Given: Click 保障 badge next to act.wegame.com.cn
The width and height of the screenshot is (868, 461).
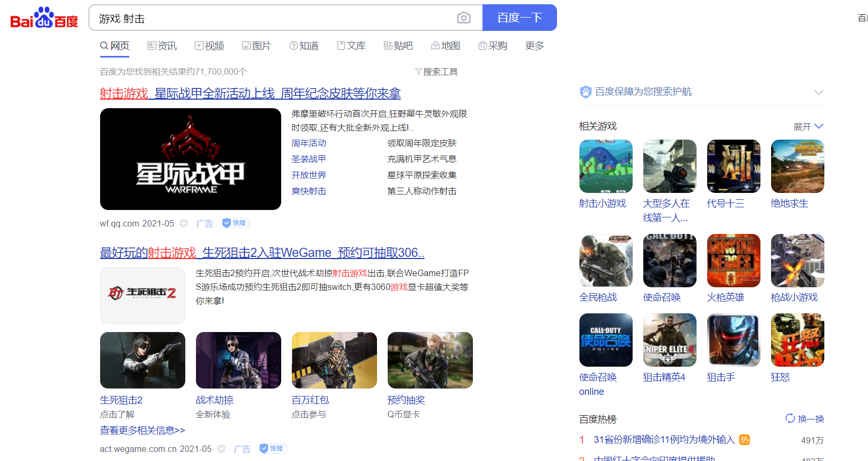Looking at the screenshot, I should coord(273,449).
